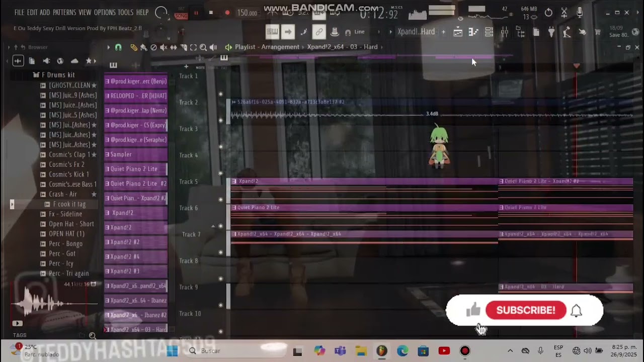Toggle typing keyboard to piano icon
644x362 pixels.
(272, 32)
